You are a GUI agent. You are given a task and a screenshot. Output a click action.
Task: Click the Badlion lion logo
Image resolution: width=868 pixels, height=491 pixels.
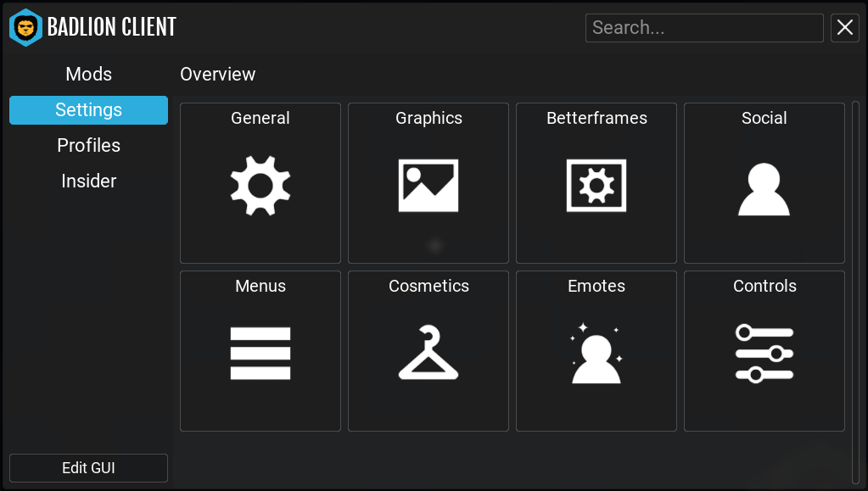pos(25,27)
